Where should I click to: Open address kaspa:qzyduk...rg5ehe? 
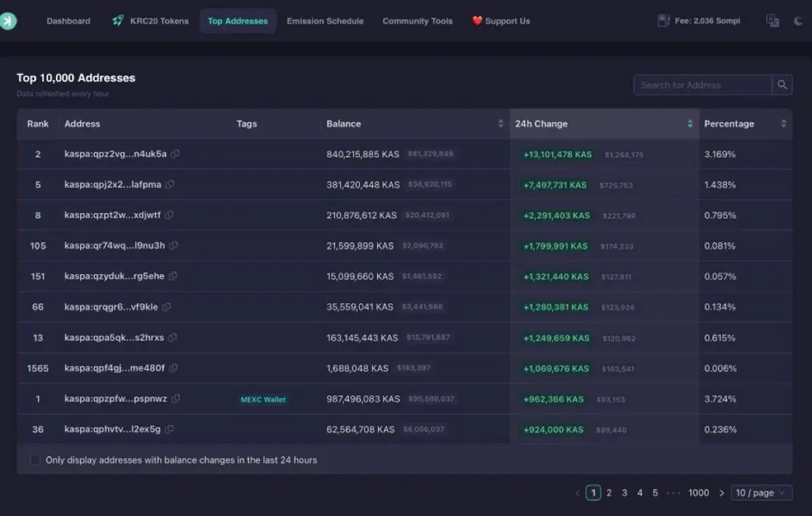(x=114, y=276)
